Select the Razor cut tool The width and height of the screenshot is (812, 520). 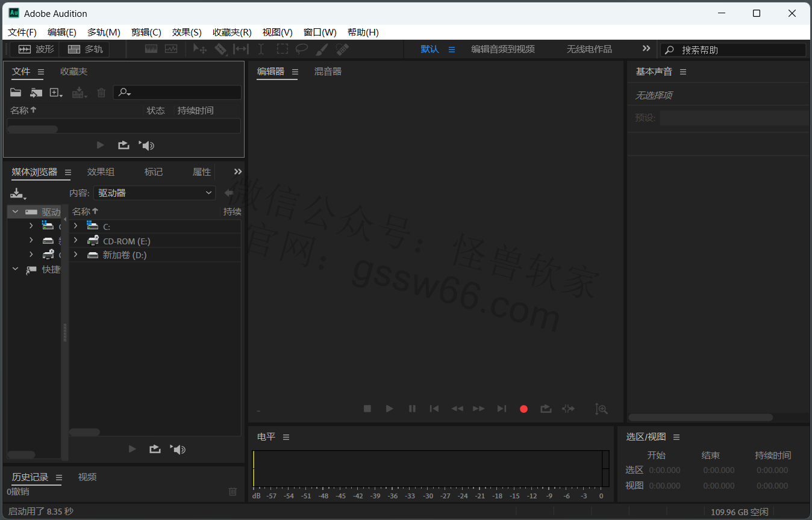221,49
